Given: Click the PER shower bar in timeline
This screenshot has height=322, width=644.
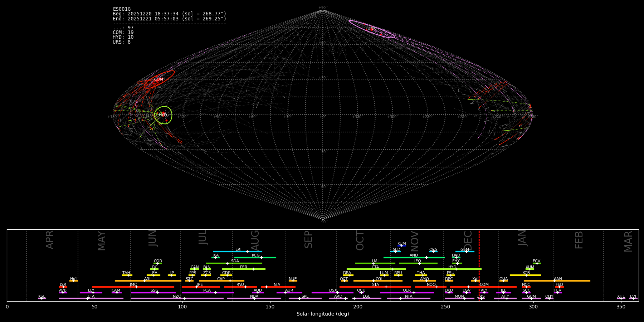Looking at the screenshot, I should 244,269.
